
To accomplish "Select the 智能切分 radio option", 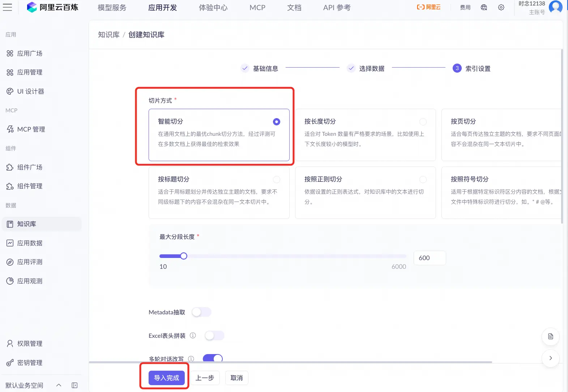I will tap(277, 122).
